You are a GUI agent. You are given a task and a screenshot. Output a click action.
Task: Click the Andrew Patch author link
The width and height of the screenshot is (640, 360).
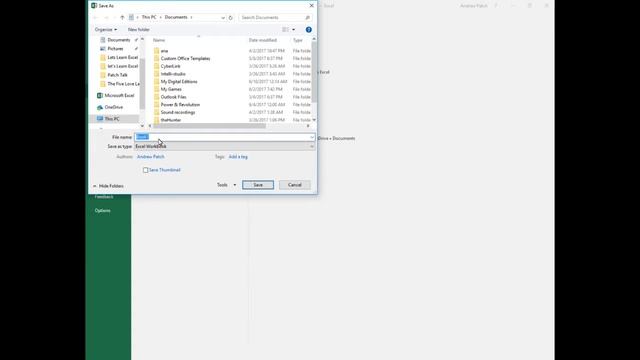pos(151,157)
